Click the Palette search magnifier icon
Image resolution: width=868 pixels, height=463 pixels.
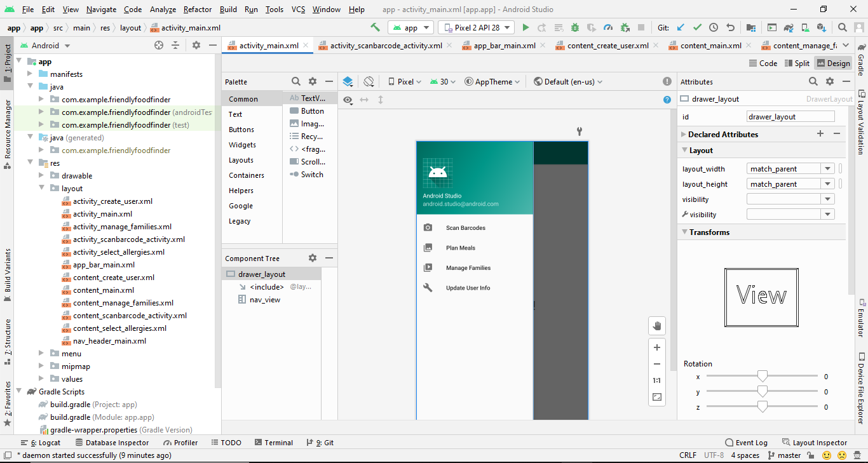coord(295,81)
